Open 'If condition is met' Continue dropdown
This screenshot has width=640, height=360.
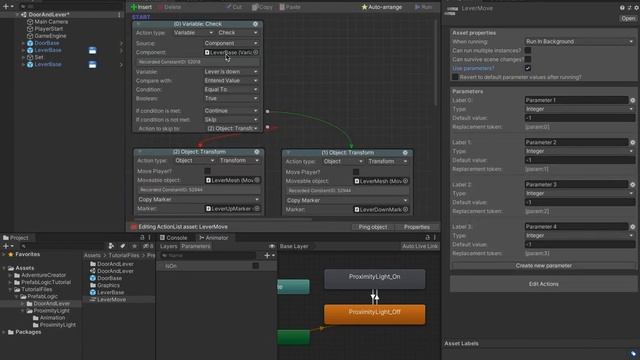(231, 111)
